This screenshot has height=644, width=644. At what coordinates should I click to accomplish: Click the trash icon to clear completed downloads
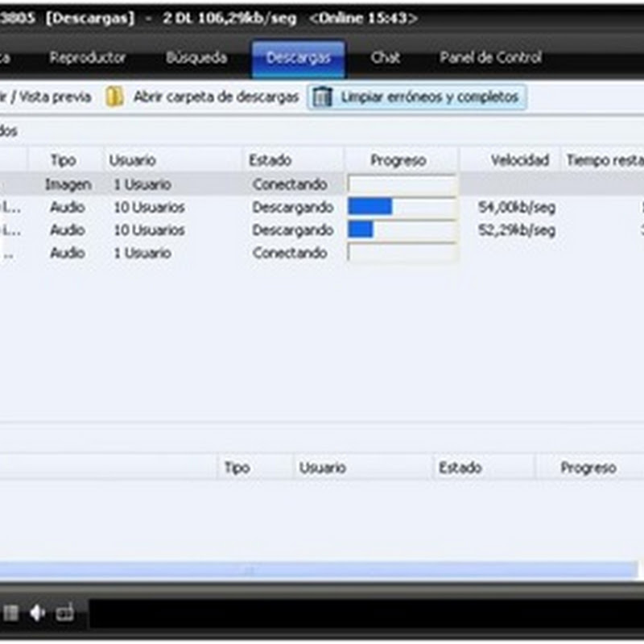[323, 97]
